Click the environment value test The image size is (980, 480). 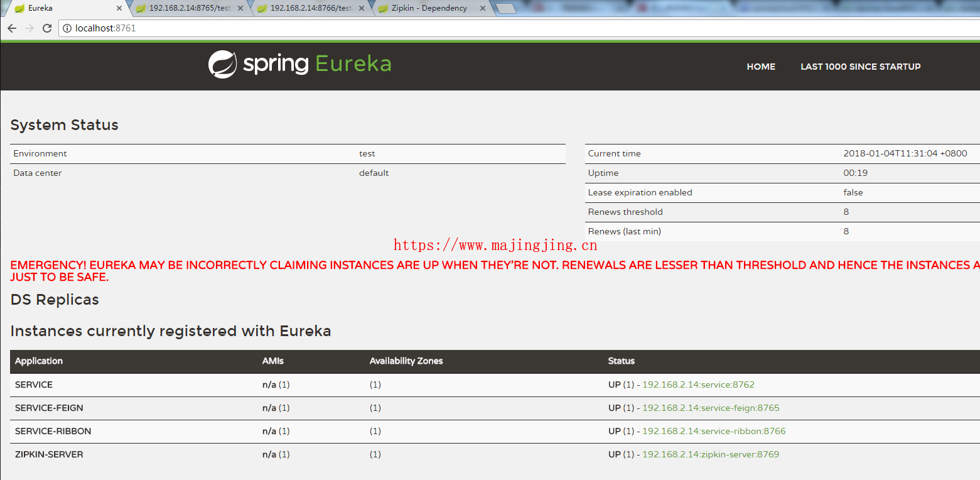[367, 154]
